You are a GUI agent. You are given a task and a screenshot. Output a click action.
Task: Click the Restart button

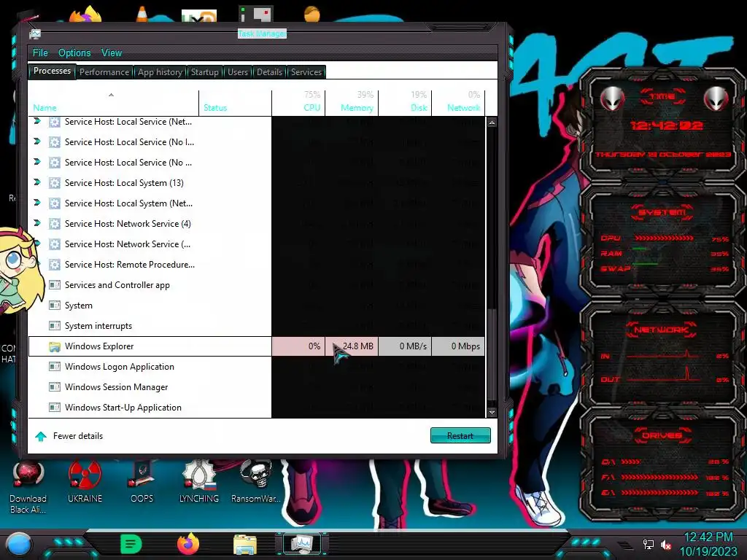point(460,436)
